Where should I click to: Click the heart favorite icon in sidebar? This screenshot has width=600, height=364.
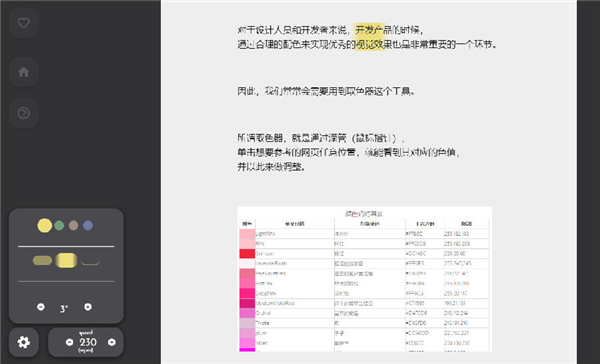[24, 23]
